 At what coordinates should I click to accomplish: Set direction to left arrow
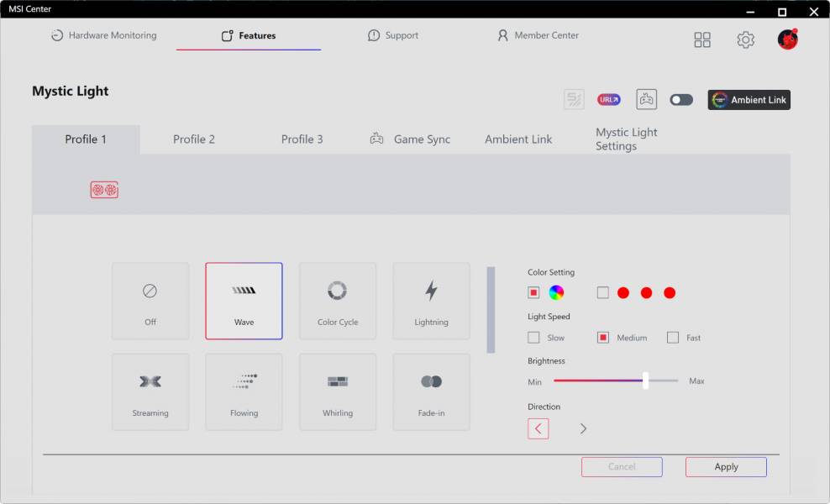click(x=538, y=428)
